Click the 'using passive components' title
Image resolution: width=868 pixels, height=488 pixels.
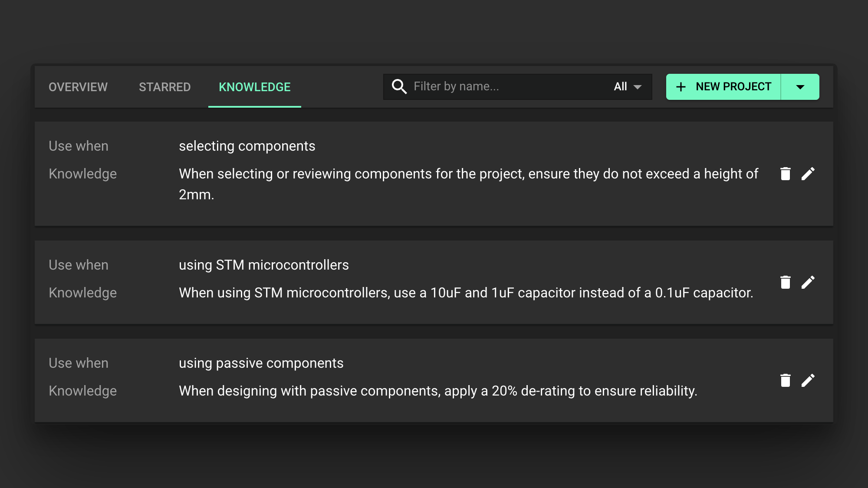(261, 363)
